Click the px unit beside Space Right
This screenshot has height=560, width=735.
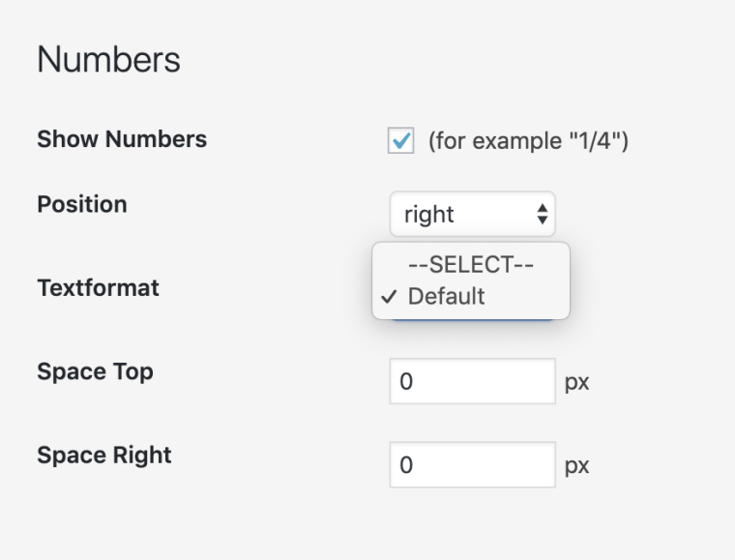(576, 466)
